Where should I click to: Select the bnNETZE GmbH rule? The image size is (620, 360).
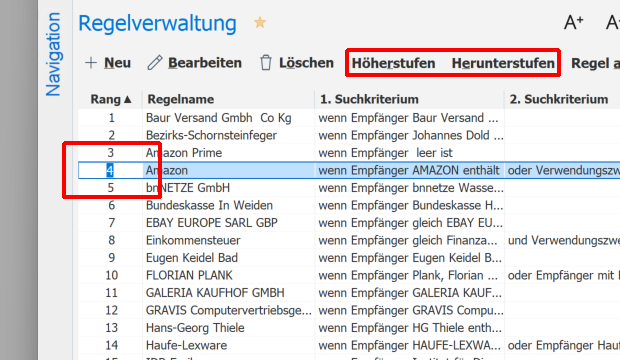[x=187, y=188]
